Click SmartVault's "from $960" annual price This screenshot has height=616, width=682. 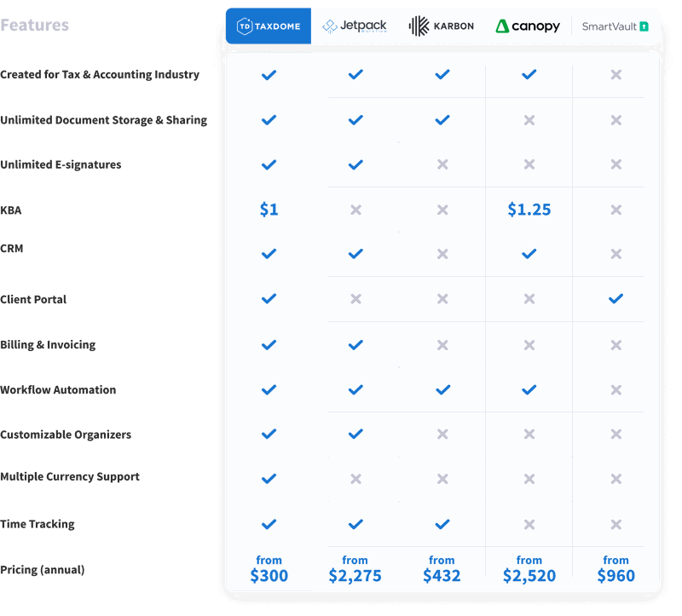coord(616,569)
